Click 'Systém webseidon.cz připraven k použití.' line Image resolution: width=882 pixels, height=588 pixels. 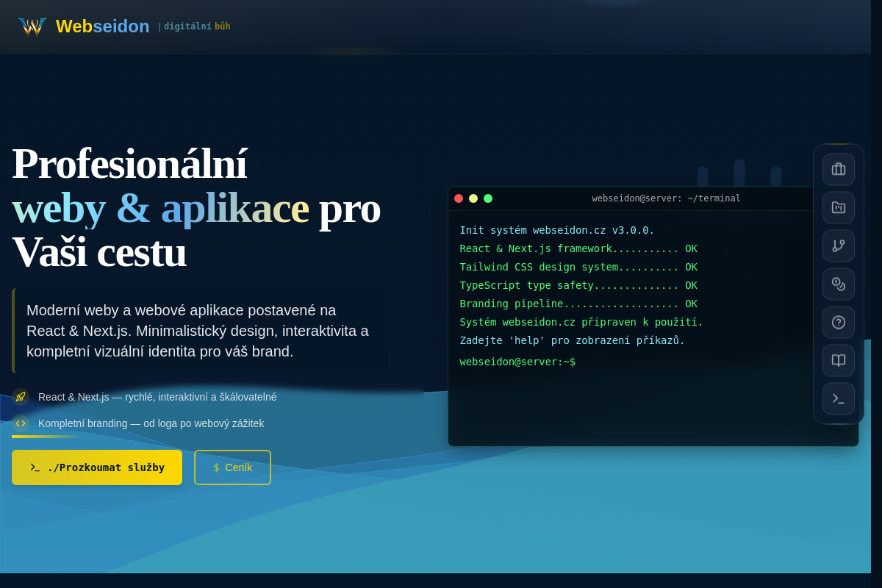click(581, 322)
